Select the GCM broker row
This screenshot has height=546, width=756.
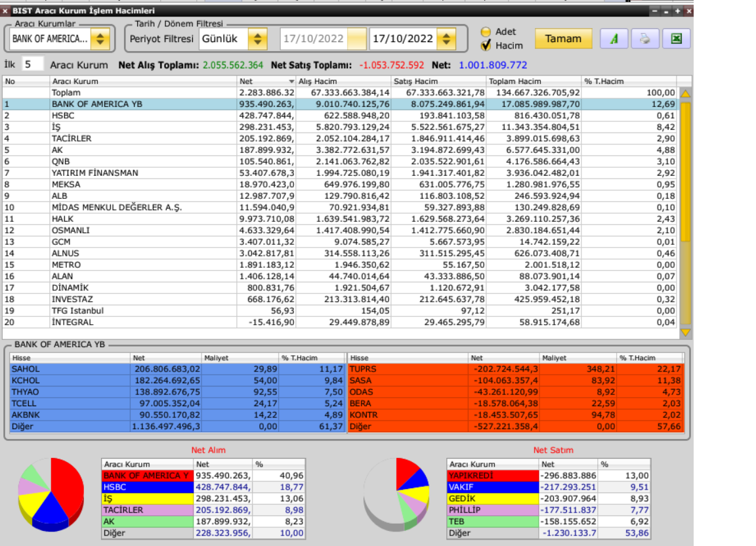click(x=340, y=242)
